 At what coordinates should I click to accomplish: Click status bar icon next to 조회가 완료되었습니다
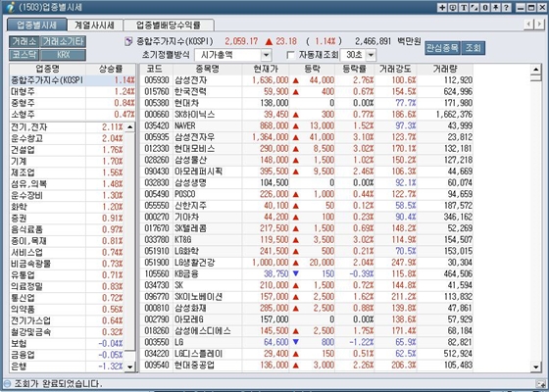click(7, 383)
